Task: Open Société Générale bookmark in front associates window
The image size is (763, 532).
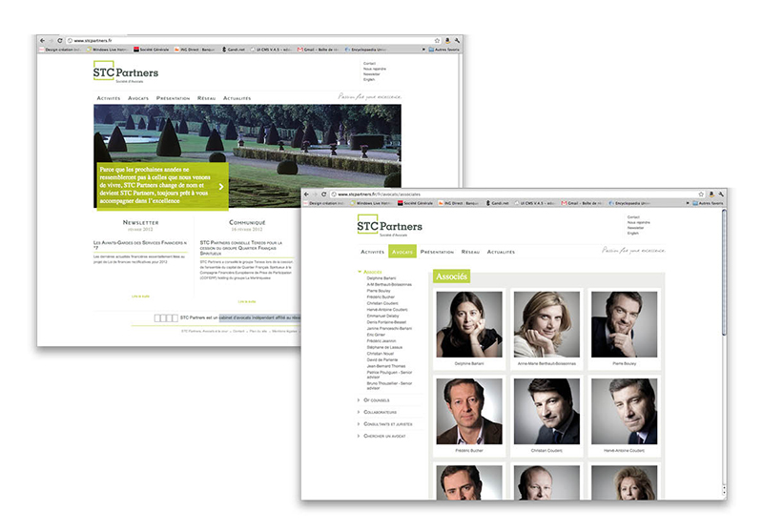Action: [x=415, y=203]
